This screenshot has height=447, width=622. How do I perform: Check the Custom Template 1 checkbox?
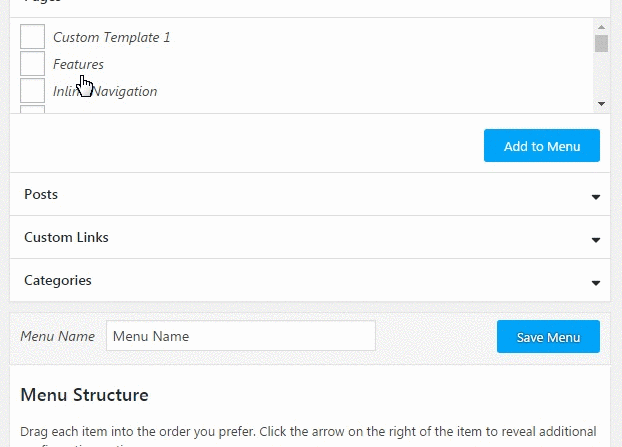click(x=33, y=36)
